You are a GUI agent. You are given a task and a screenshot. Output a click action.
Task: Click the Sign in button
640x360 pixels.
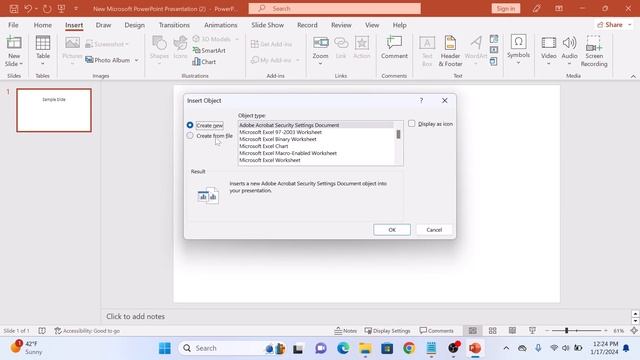point(506,9)
